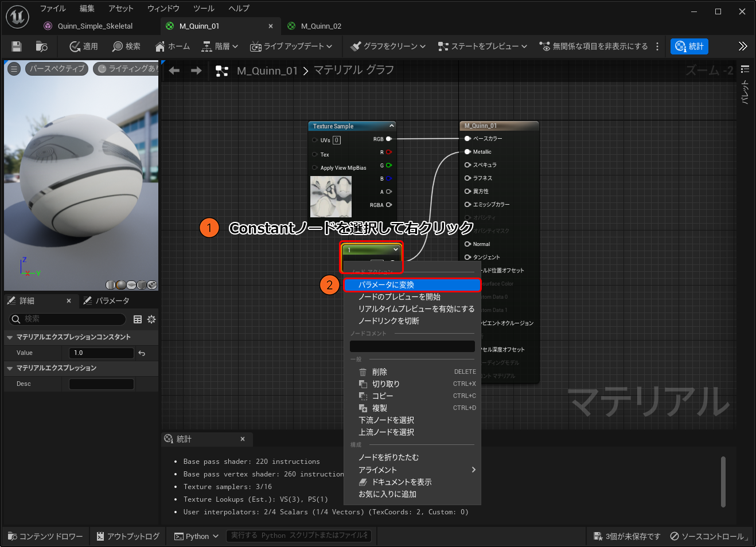Click the graph back navigation arrow
The image size is (756, 547).
coord(174,71)
